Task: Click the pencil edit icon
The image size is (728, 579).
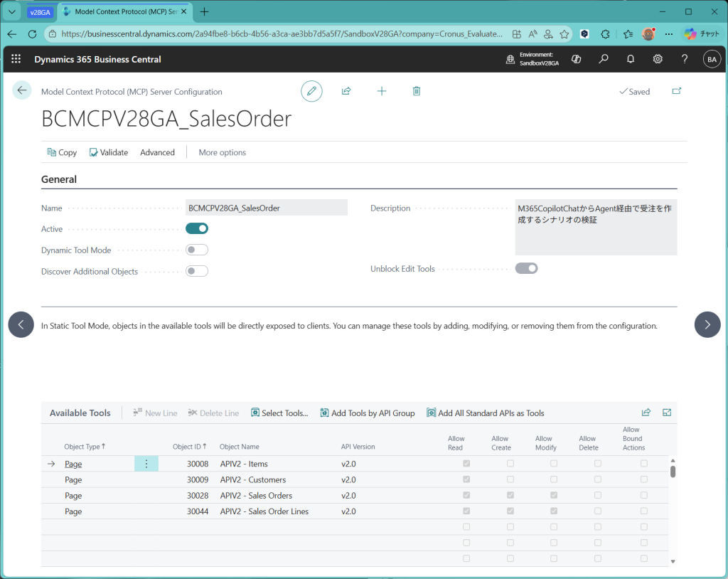Action: [x=311, y=91]
